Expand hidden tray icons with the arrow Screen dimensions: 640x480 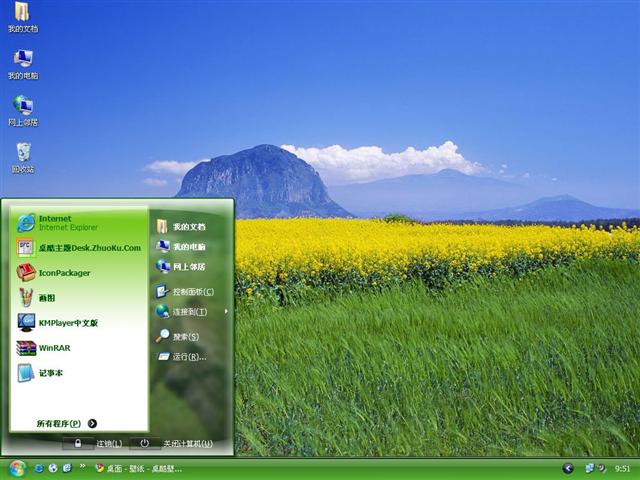568,468
